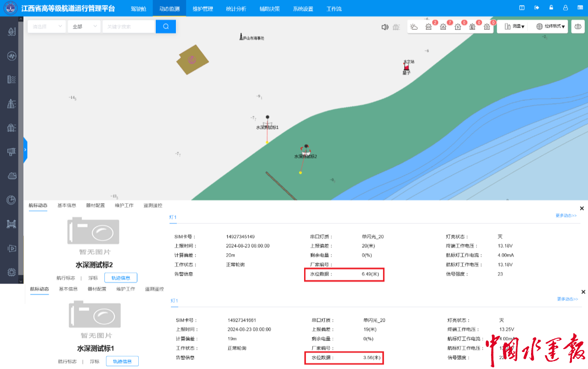This screenshot has width=588, height=369.
Task: Open the ship monitoring sidebar icon
Action: point(11,128)
